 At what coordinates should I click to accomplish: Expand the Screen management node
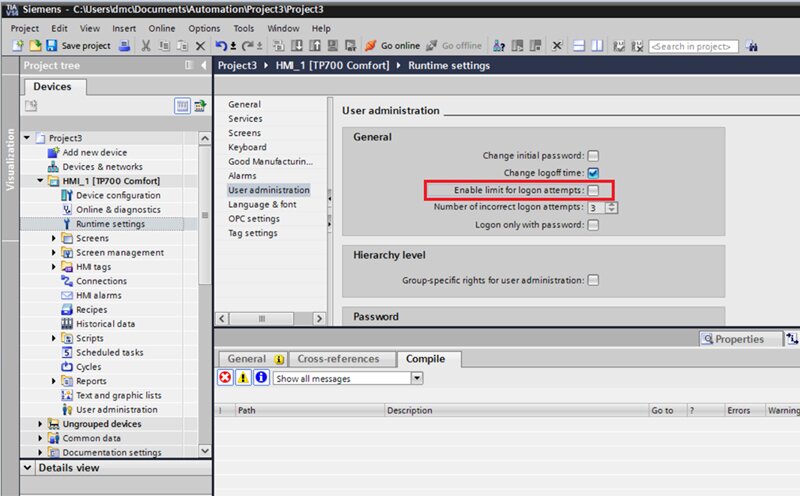pyautogui.click(x=53, y=253)
